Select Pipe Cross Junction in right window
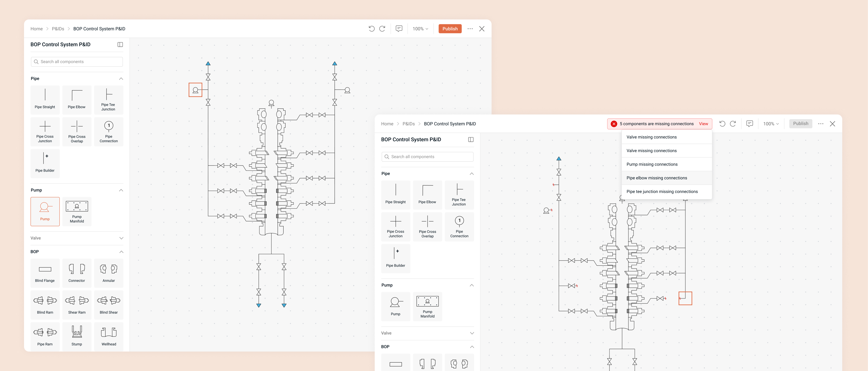The image size is (868, 371). click(396, 227)
